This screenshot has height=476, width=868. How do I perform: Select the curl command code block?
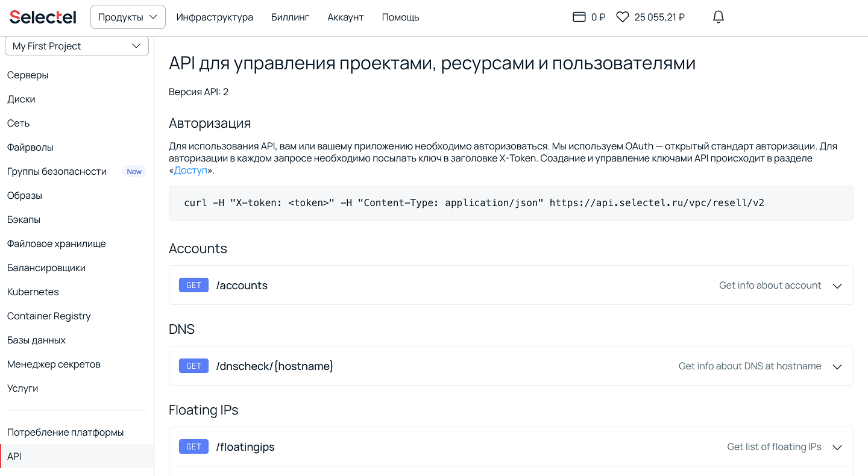pos(474,202)
